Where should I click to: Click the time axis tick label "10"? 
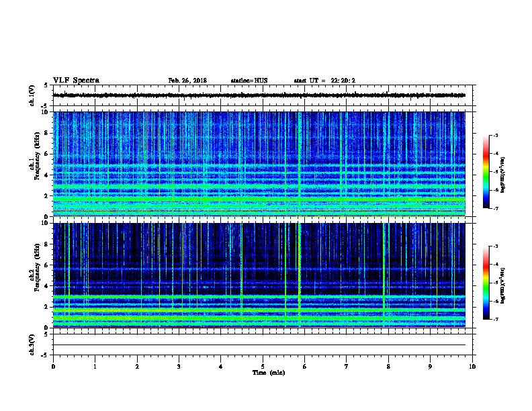point(472,366)
